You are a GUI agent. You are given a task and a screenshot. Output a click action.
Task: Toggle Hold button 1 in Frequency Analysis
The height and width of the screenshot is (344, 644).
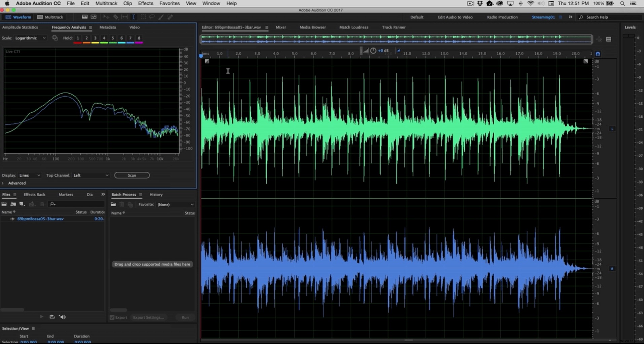click(77, 38)
